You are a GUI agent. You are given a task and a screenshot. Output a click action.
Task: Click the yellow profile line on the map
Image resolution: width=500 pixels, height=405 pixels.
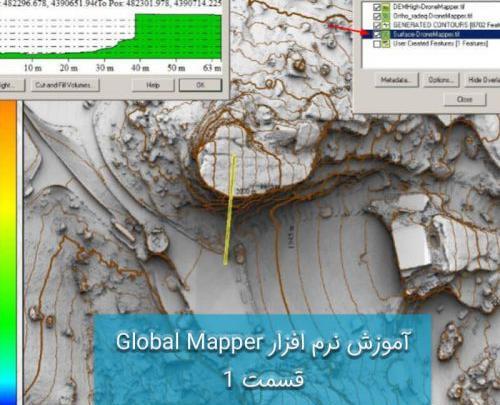230,210
